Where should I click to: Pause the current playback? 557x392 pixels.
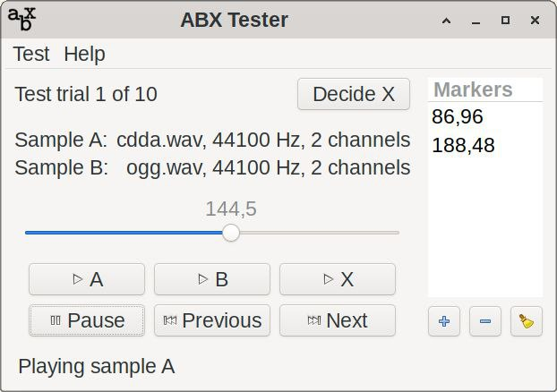tap(87, 320)
